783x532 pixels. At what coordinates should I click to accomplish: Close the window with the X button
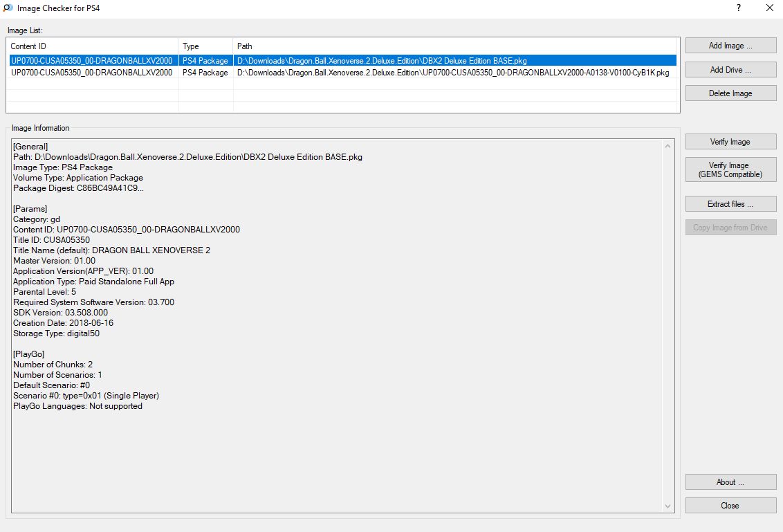point(770,8)
